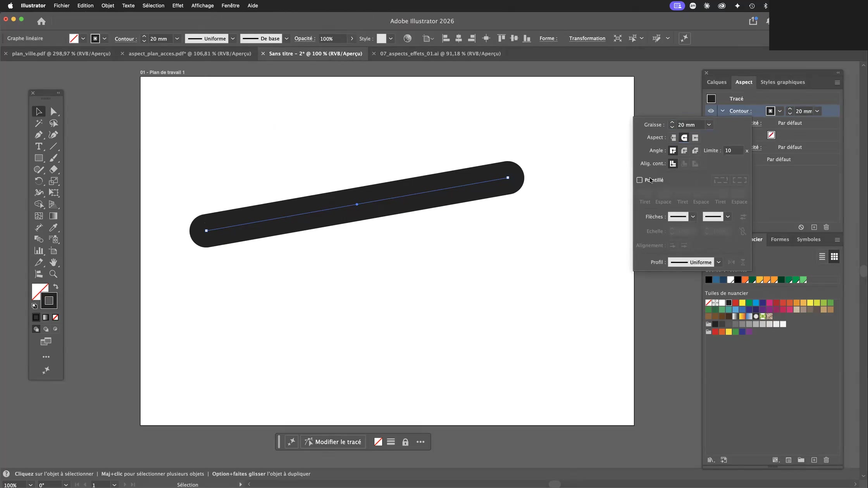The width and height of the screenshot is (868, 488).
Task: Select the Scale tool
Action: (x=54, y=181)
